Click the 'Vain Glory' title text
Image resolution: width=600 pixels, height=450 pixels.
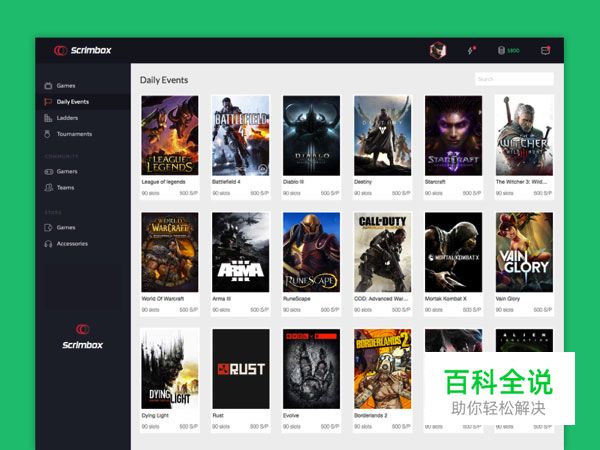(508, 298)
